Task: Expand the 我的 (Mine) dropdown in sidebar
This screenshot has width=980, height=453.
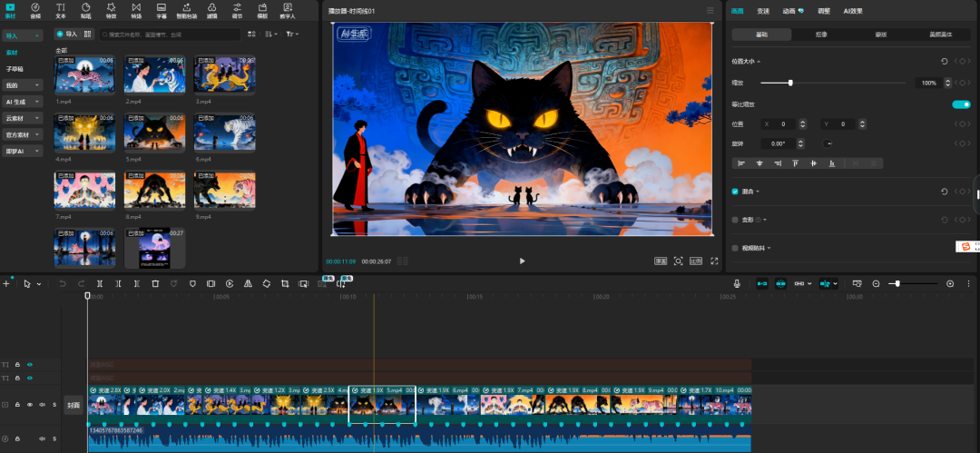Action: tap(24, 85)
